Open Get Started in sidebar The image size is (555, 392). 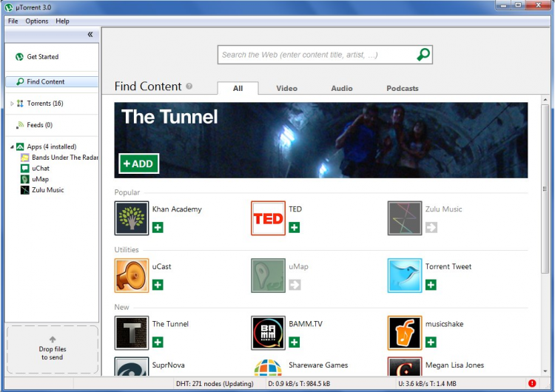pyautogui.click(x=42, y=57)
